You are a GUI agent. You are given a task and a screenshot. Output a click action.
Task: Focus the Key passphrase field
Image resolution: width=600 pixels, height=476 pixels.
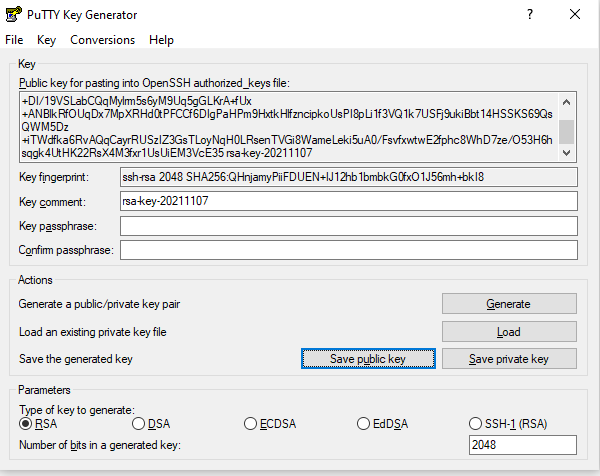point(349,226)
